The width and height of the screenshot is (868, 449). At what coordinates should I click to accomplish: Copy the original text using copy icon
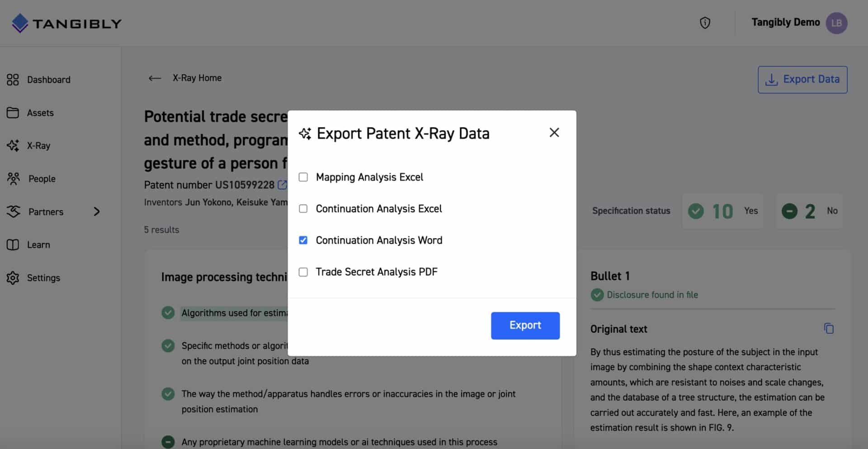(x=828, y=329)
